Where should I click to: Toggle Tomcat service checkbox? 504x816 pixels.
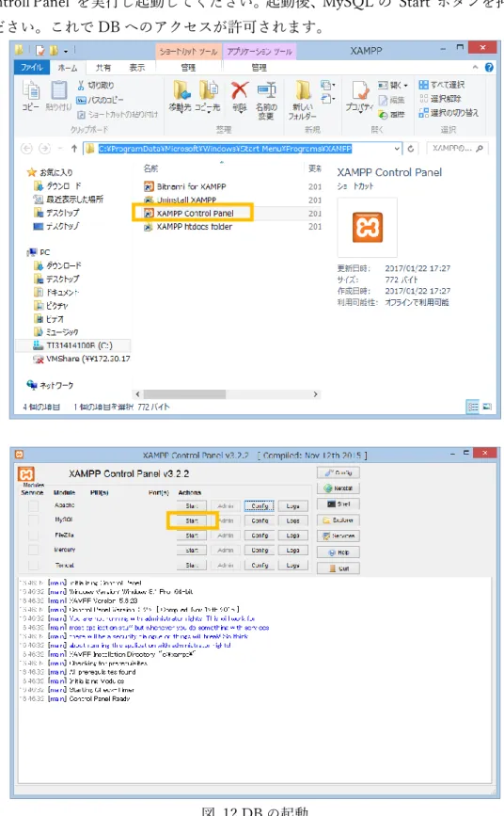(33, 565)
